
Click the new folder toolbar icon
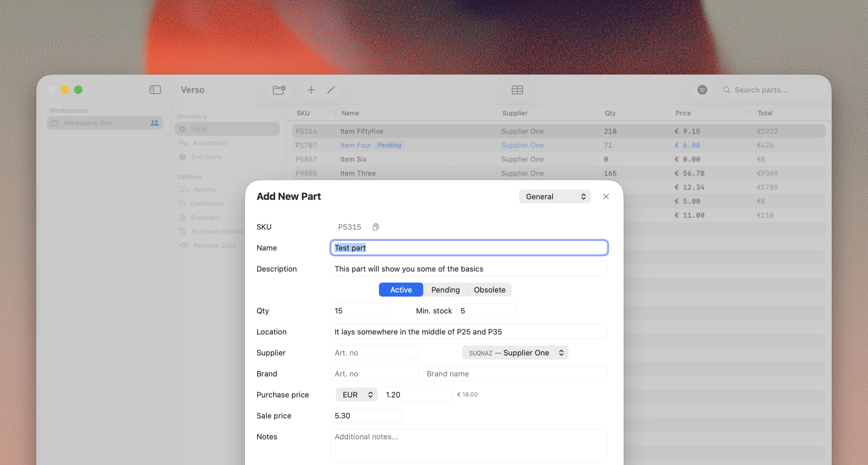[279, 90]
